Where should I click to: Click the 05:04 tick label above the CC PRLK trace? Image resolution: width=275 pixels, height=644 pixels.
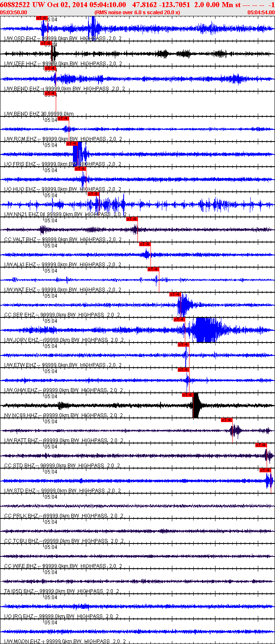point(51,497)
